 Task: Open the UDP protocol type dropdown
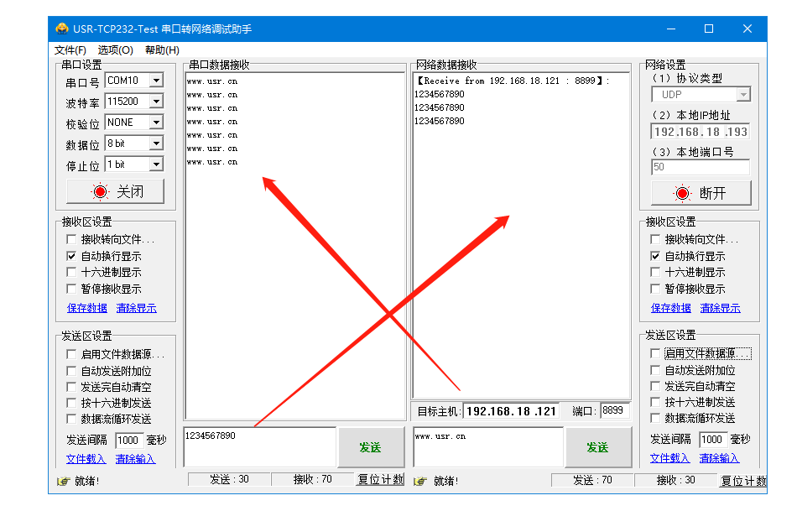click(x=743, y=95)
